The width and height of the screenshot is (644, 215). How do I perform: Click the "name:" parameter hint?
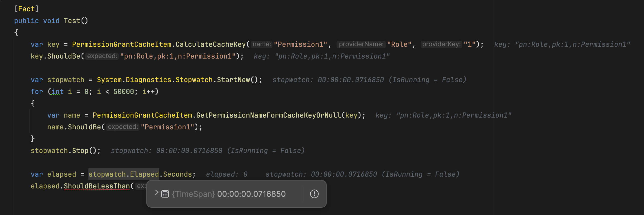pyautogui.click(x=261, y=45)
